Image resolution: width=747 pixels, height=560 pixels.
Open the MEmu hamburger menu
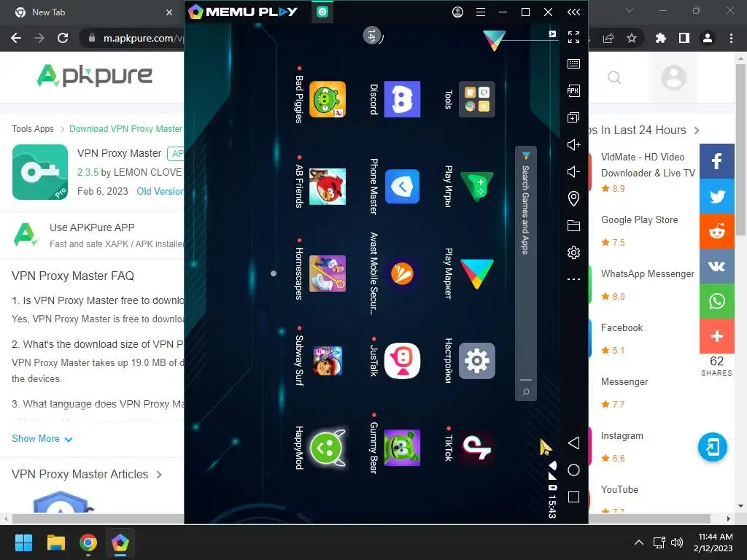(481, 12)
